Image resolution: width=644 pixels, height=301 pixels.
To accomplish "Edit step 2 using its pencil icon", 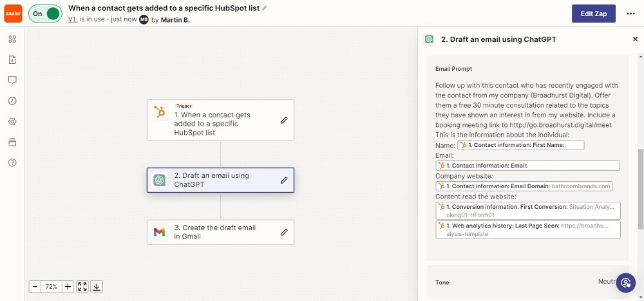I will 284,180.
